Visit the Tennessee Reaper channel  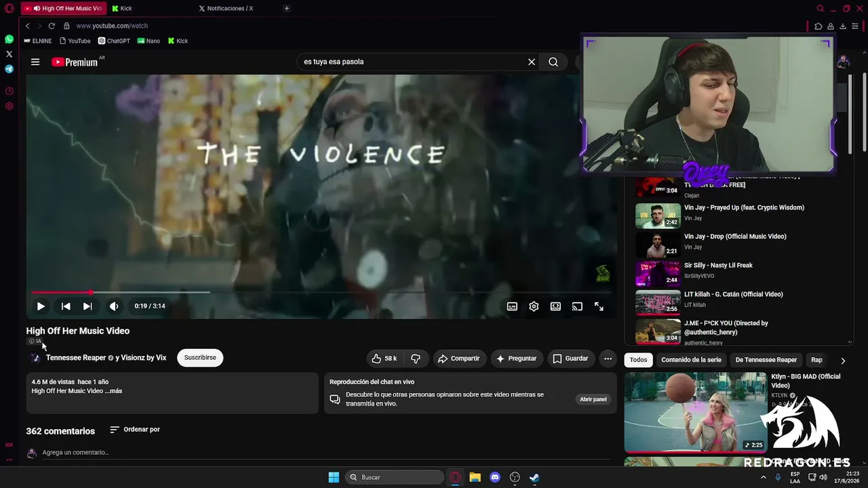click(x=76, y=358)
